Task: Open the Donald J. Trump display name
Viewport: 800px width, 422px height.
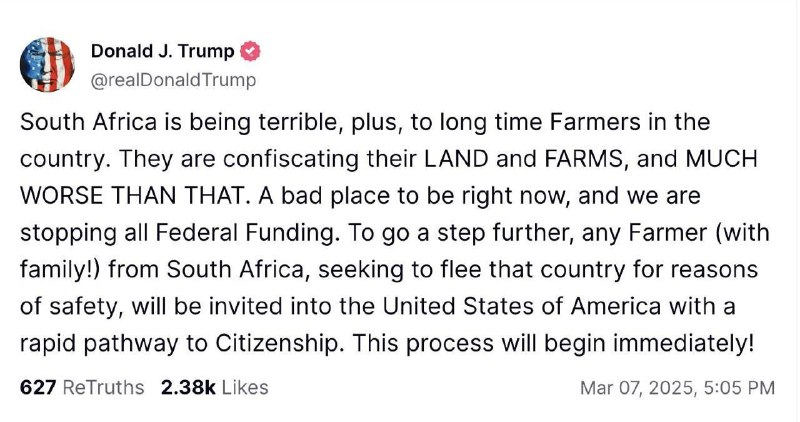Action: point(162,51)
